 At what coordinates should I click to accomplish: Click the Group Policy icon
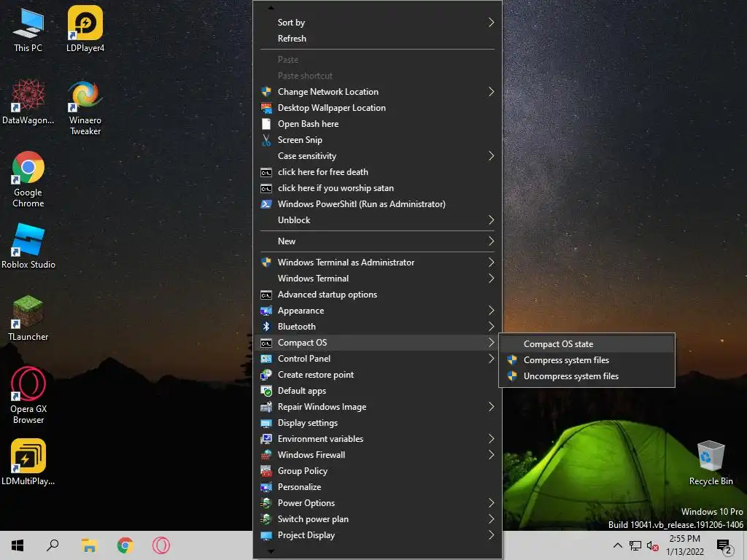(x=266, y=471)
